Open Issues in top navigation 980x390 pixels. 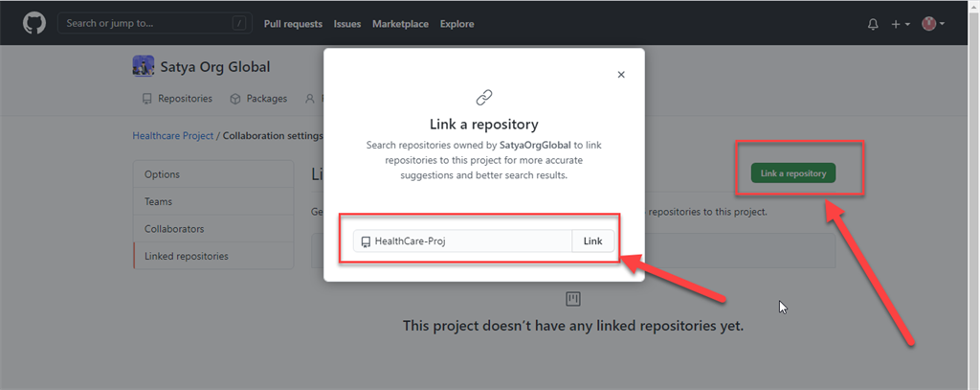347,24
